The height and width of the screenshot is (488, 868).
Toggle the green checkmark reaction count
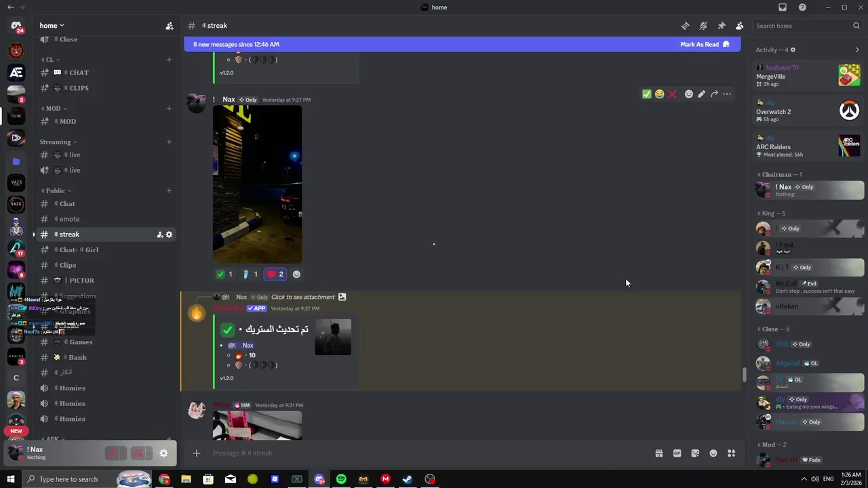224,274
